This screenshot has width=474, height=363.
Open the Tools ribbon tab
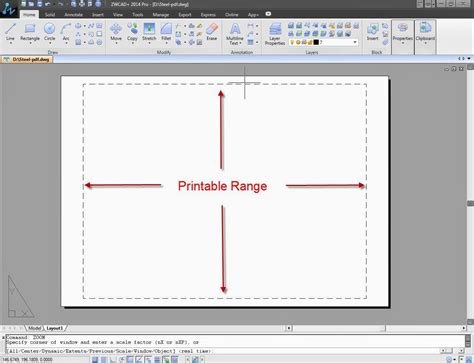coord(138,15)
